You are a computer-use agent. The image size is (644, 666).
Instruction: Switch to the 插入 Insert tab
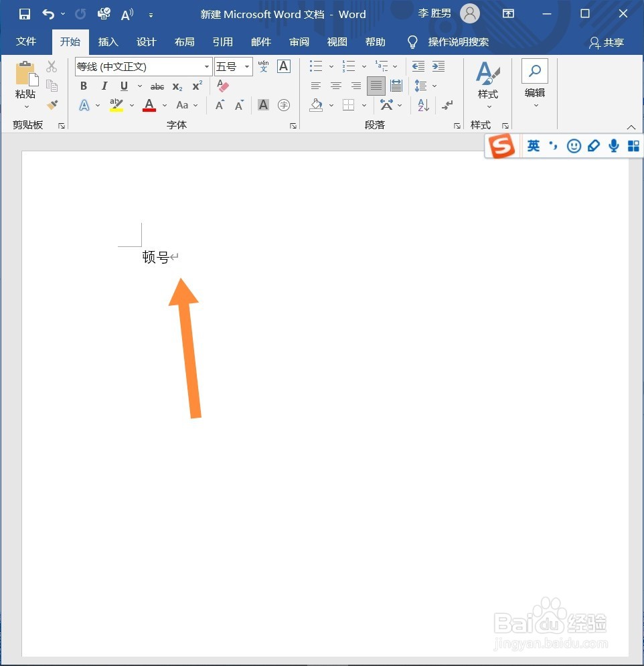pyautogui.click(x=108, y=41)
